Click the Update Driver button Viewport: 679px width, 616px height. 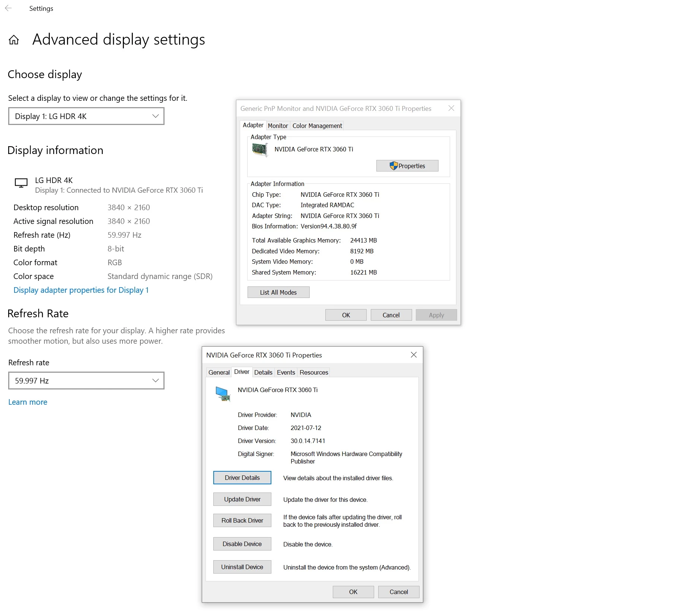click(242, 499)
